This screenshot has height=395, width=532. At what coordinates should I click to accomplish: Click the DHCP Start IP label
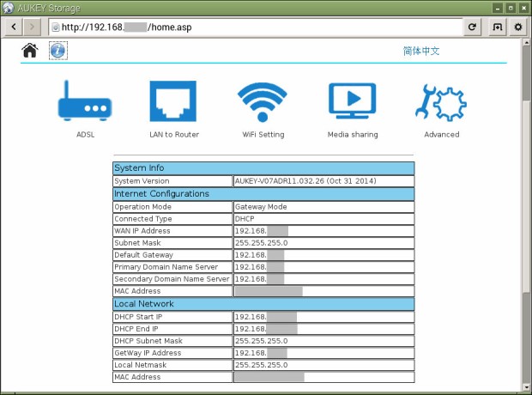coord(138,317)
